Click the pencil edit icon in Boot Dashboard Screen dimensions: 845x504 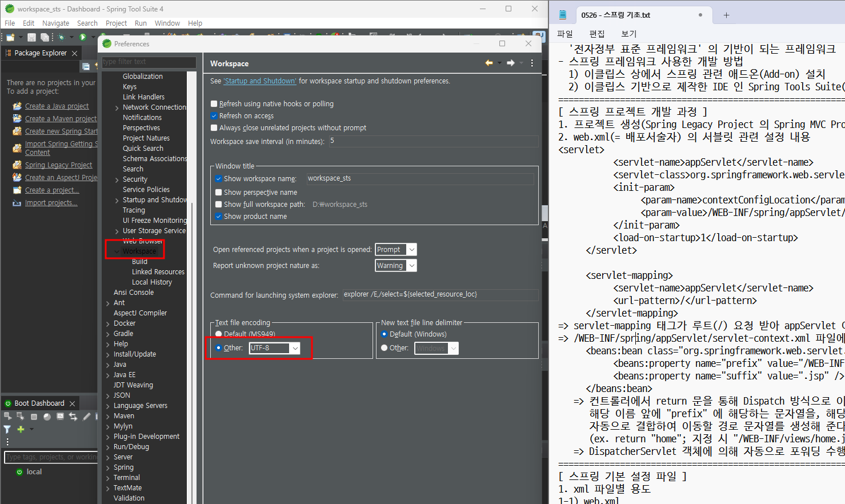coord(86,417)
